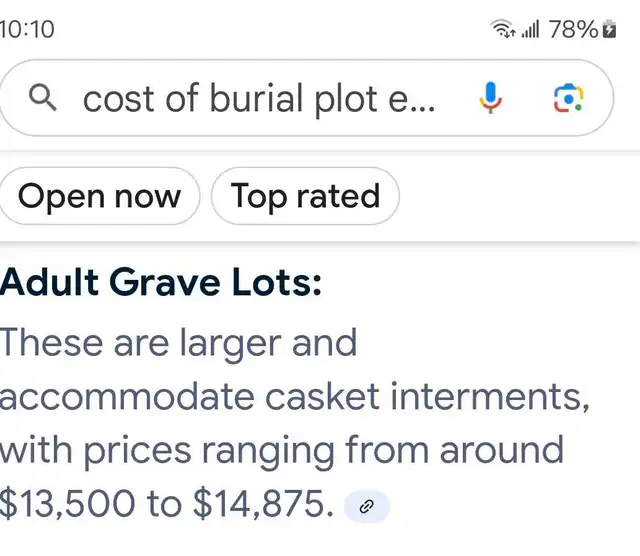Toggle the Open now filter chip
Screen dimensions: 640x556
tap(99, 196)
